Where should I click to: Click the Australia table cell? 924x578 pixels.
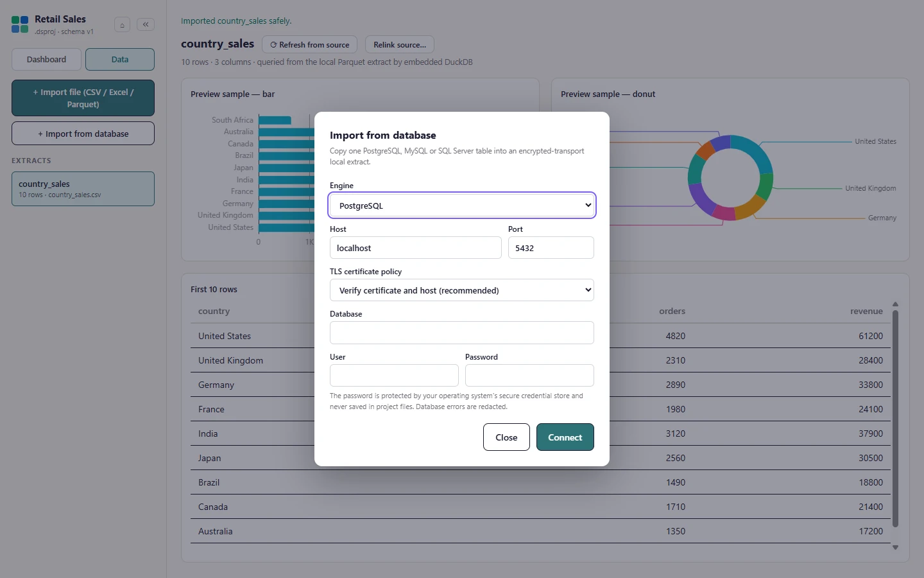(x=216, y=531)
